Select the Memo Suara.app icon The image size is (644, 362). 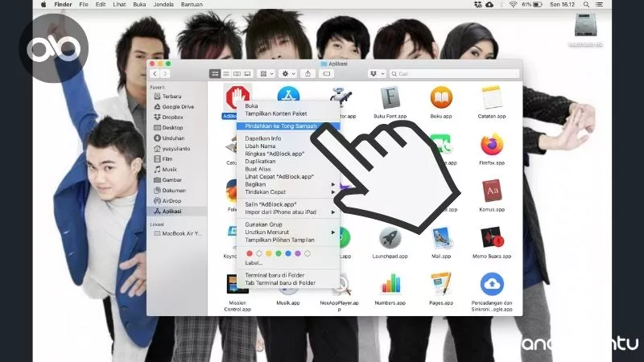492,237
